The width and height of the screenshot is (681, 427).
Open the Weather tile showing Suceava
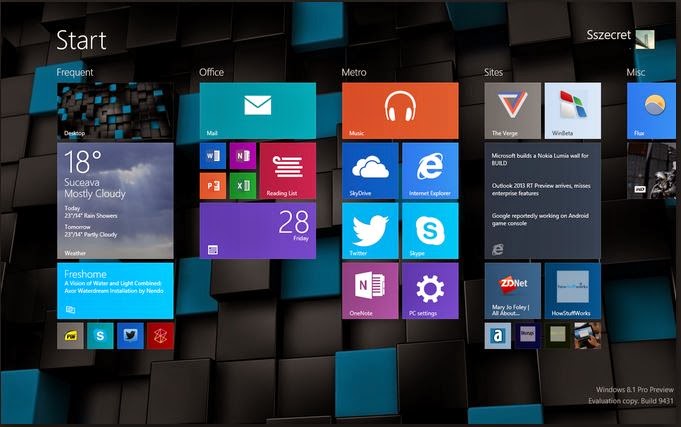coord(115,201)
